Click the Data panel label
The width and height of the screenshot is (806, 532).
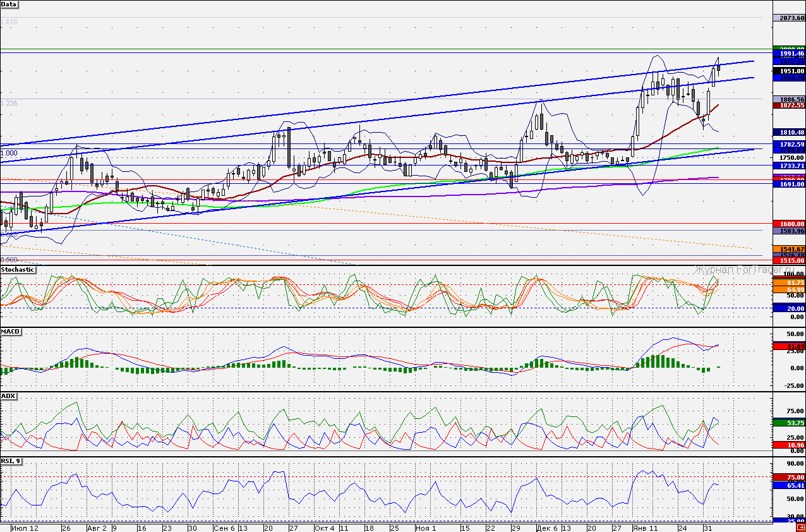(x=10, y=4)
